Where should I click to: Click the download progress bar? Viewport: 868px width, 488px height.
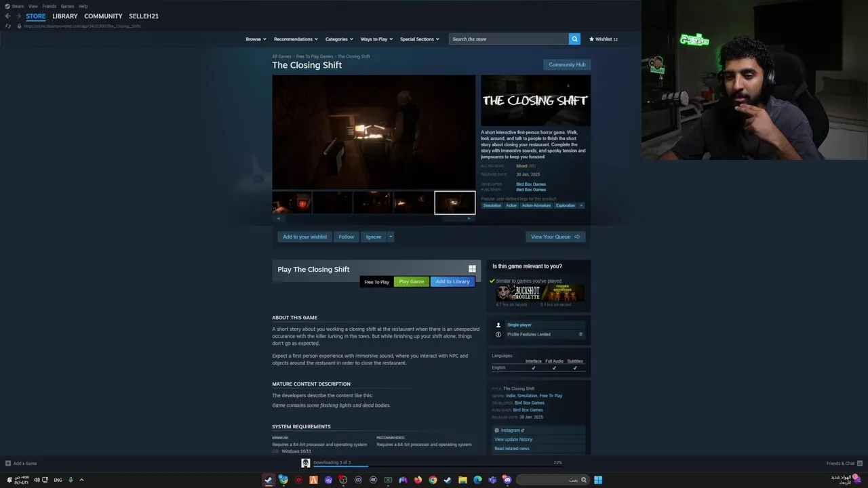point(437,466)
